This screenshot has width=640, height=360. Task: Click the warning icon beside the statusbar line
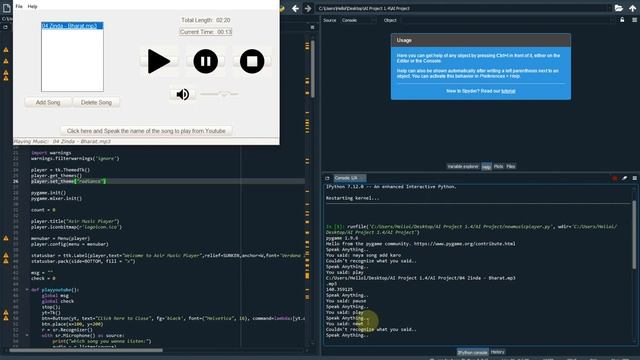click(6, 256)
